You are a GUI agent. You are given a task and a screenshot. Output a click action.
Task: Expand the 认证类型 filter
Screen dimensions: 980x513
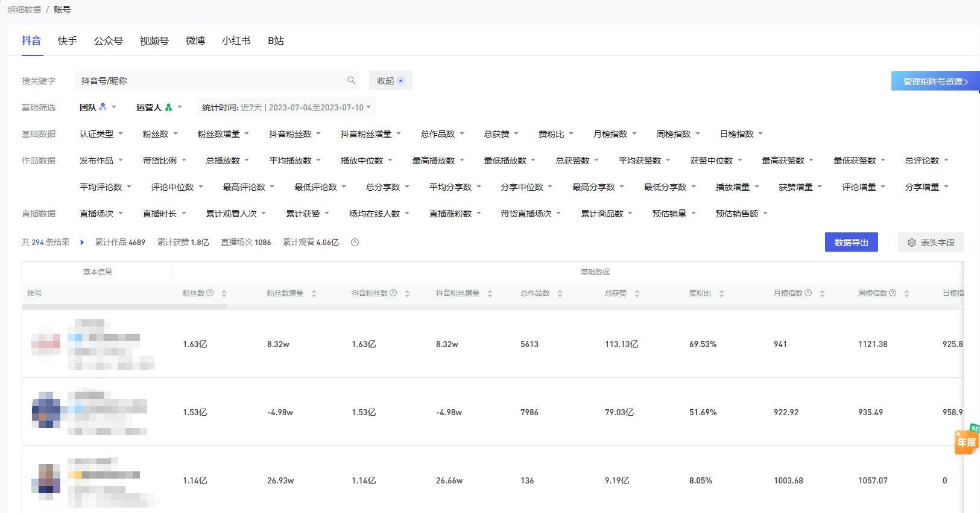pyautogui.click(x=101, y=134)
